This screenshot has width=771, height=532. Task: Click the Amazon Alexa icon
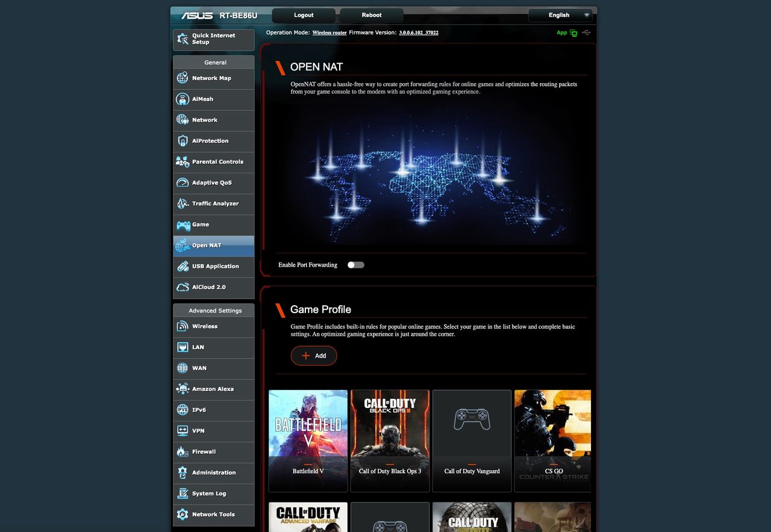tap(183, 389)
